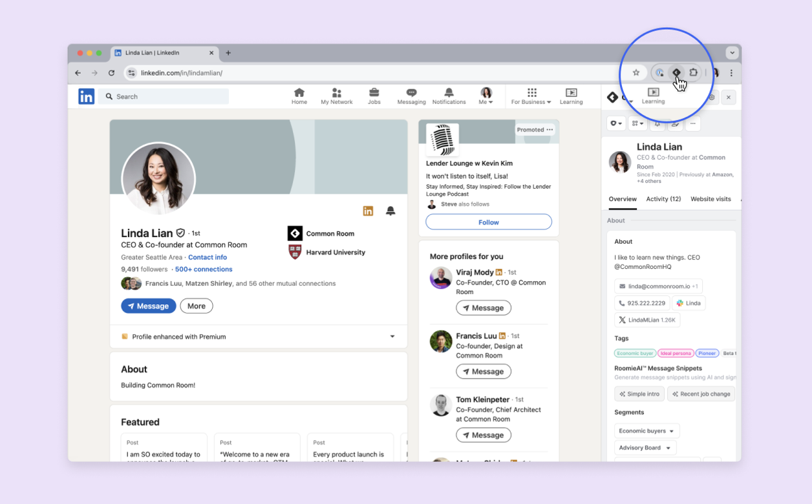
Task: Close the Common Room side panel
Action: coord(728,98)
